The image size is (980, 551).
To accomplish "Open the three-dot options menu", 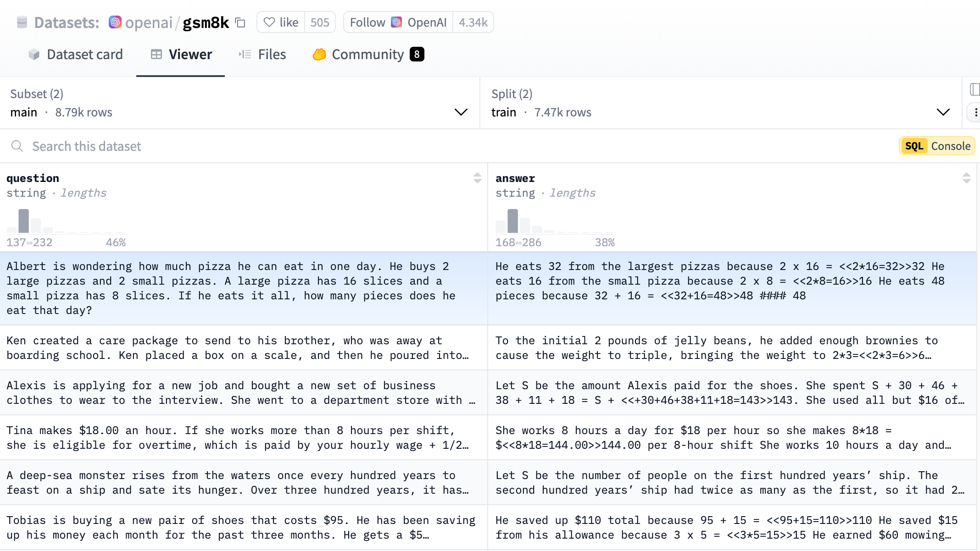I will [975, 112].
